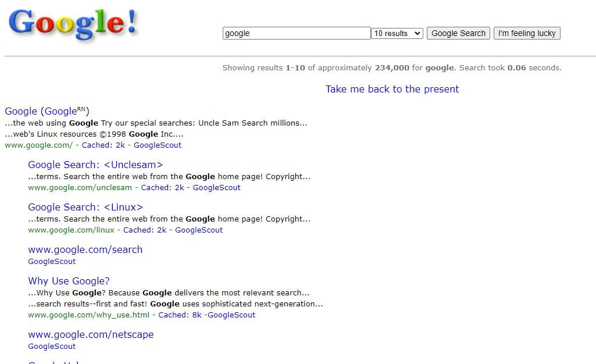The width and height of the screenshot is (596, 364).
Task: Click GoogleScout under www.google.com/netscape
Action: (52, 347)
